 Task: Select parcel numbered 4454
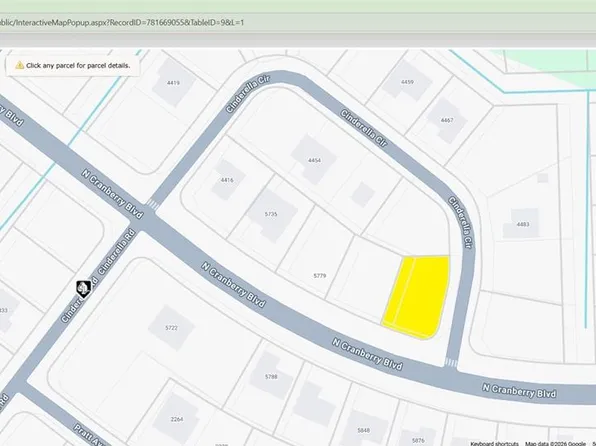point(314,160)
